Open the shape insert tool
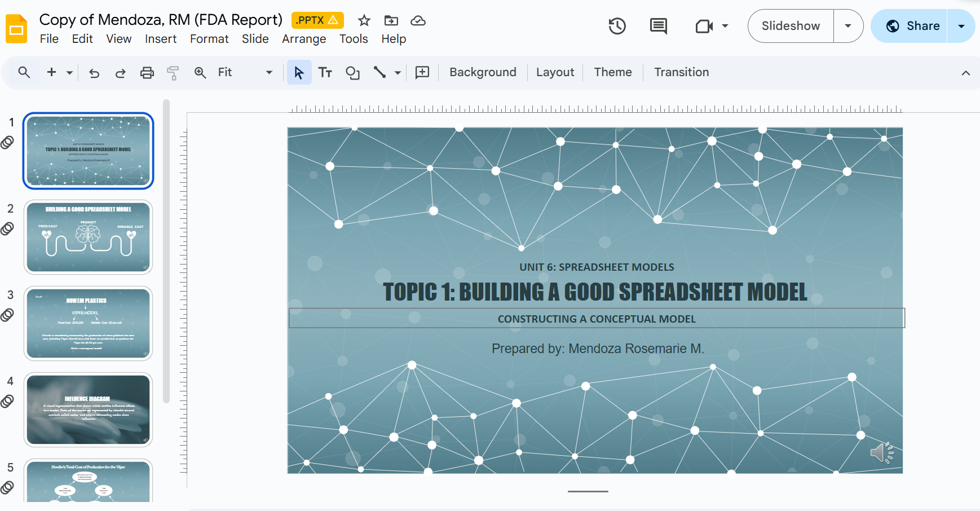The height and width of the screenshot is (511, 980). (352, 73)
